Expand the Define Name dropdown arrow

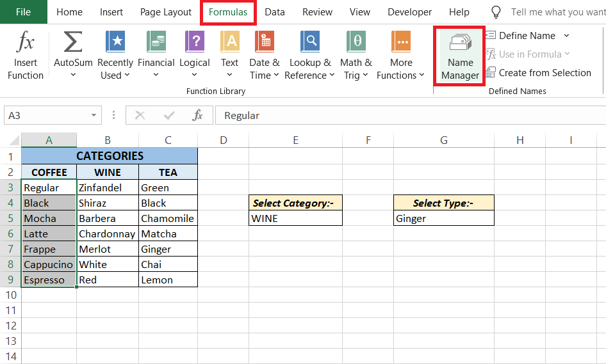566,36
